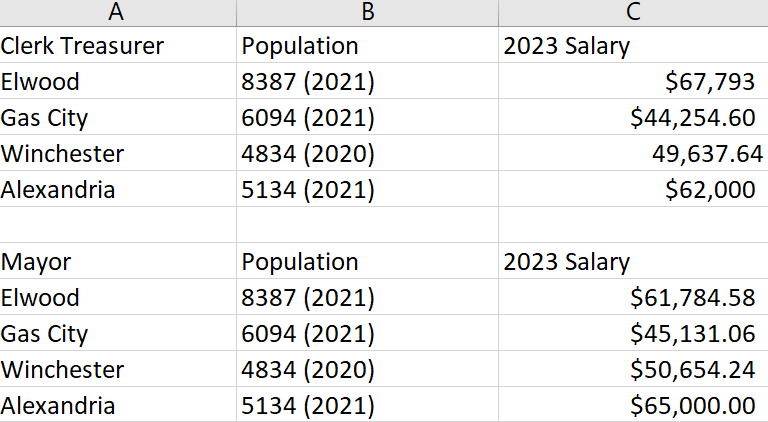Click the $50,654.24 salary cell

(x=692, y=370)
